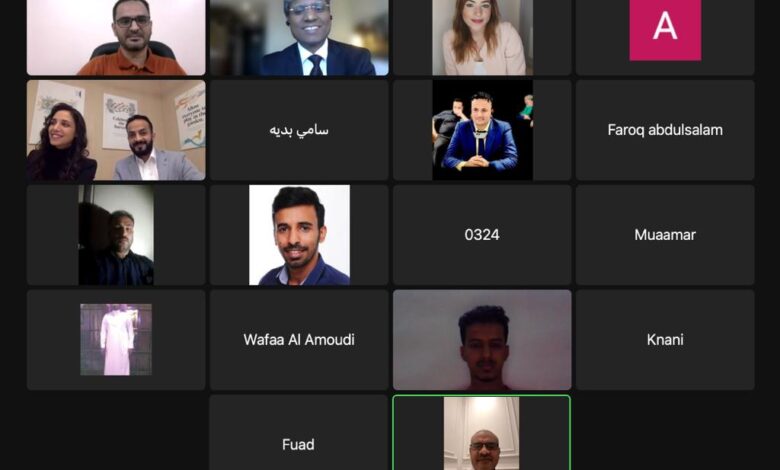Click the green-highlighted active speaker tile
Screen dimensions: 780x470
[x=482, y=433]
